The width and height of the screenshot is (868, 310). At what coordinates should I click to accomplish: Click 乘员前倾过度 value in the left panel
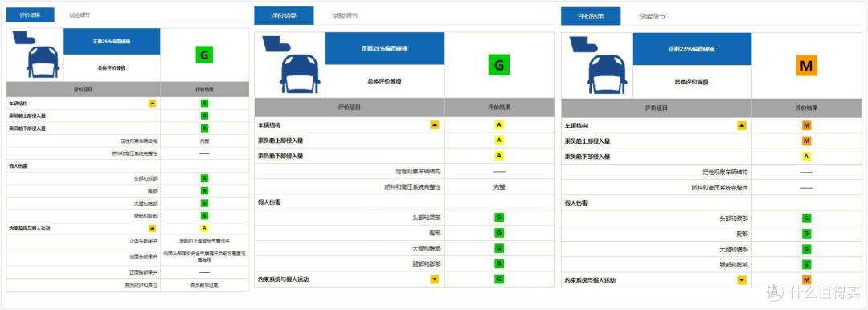point(204,285)
